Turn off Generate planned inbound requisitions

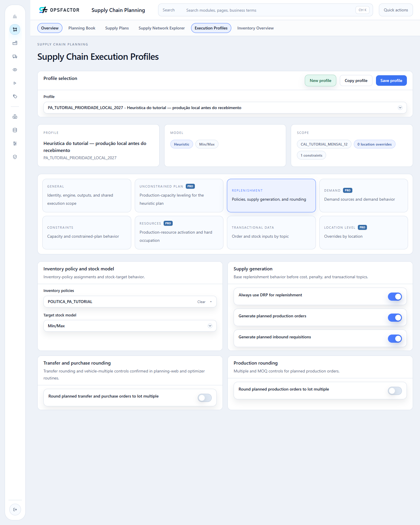395,339
